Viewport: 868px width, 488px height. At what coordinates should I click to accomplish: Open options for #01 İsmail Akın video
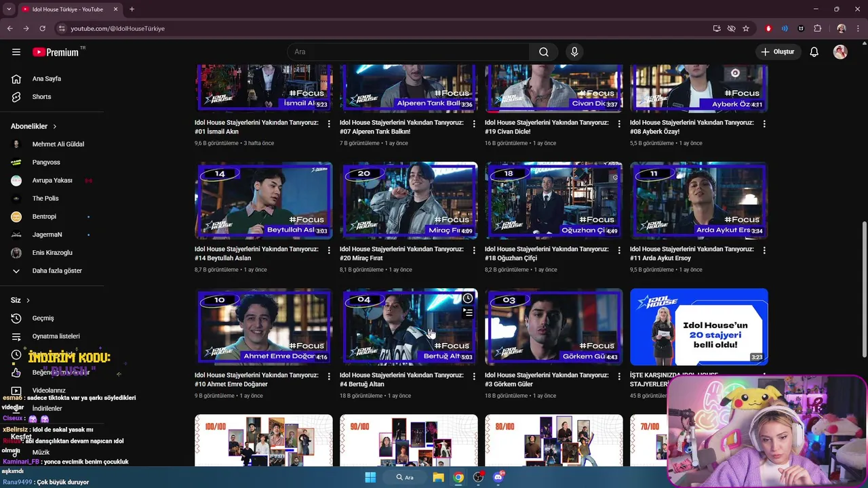coord(329,124)
